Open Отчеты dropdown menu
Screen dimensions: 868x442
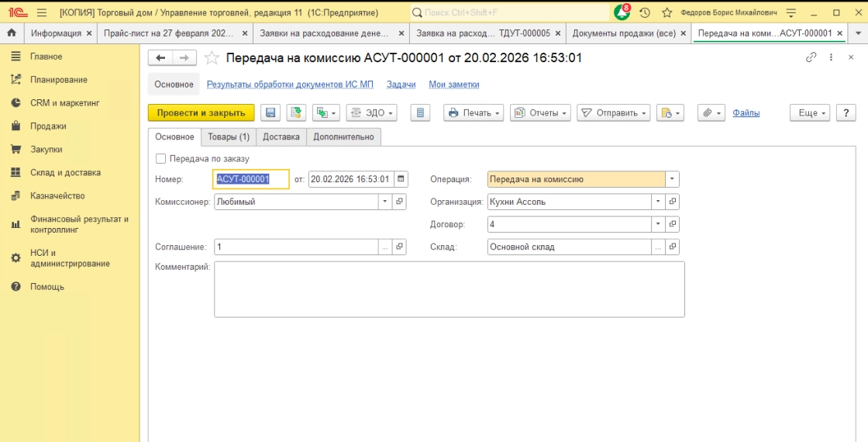[540, 113]
